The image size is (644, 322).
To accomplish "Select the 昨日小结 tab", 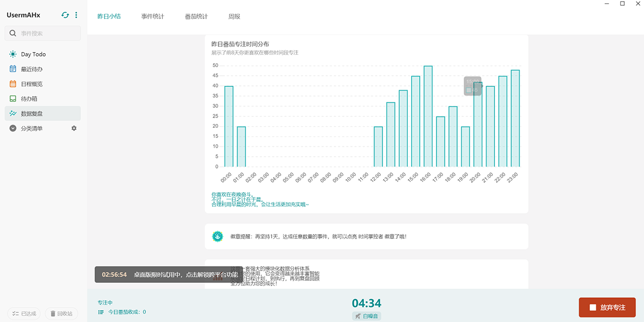I will pos(109,17).
